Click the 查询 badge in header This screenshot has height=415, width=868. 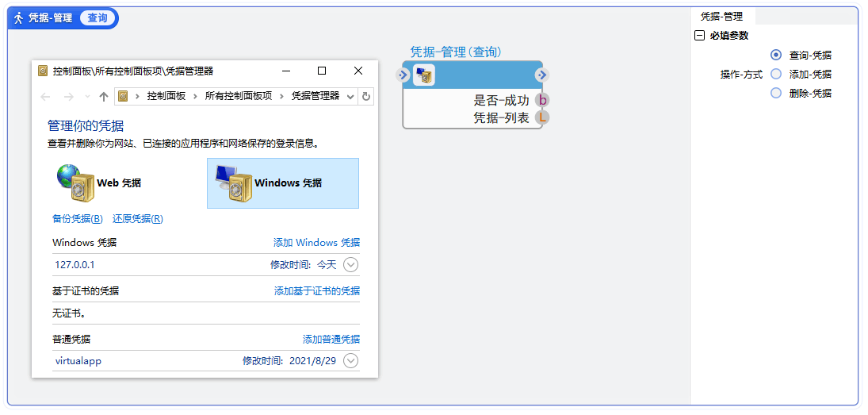[98, 17]
